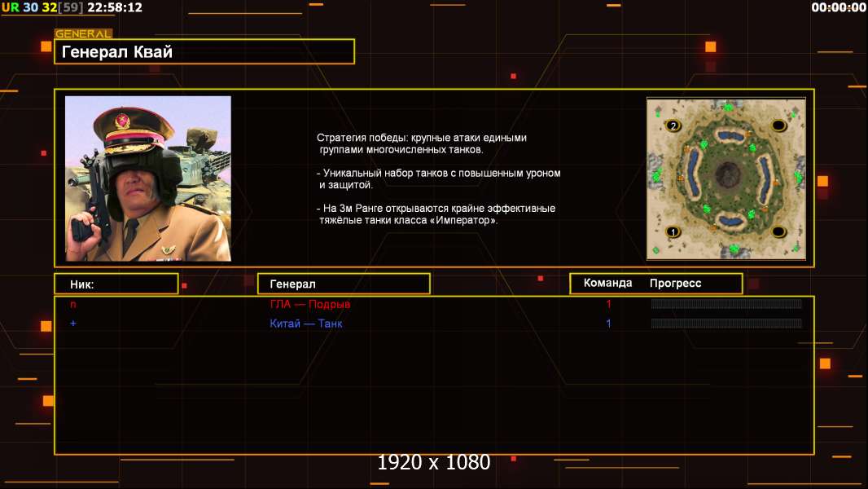Click the central crater on the minimap
Image resolution: width=868 pixels, height=489 pixels.
(727, 174)
